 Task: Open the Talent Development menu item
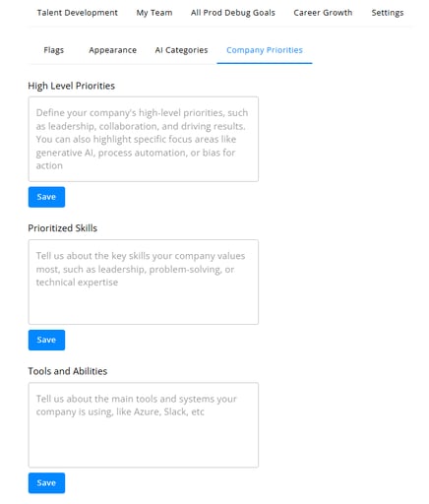point(77,13)
